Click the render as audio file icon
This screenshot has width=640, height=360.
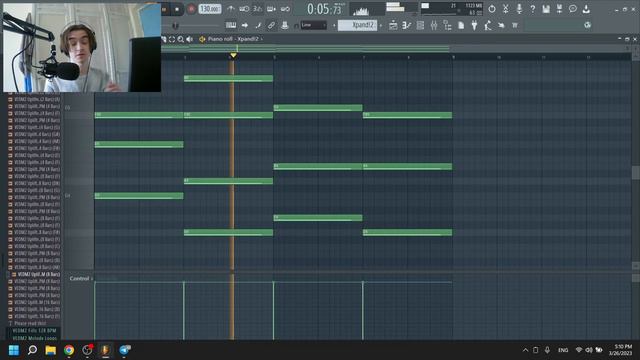(x=559, y=9)
